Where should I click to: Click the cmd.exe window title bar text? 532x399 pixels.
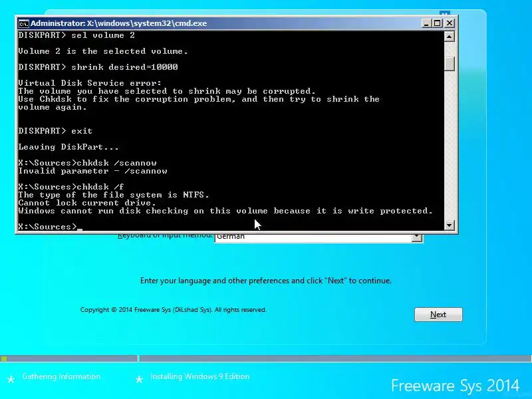coord(119,23)
